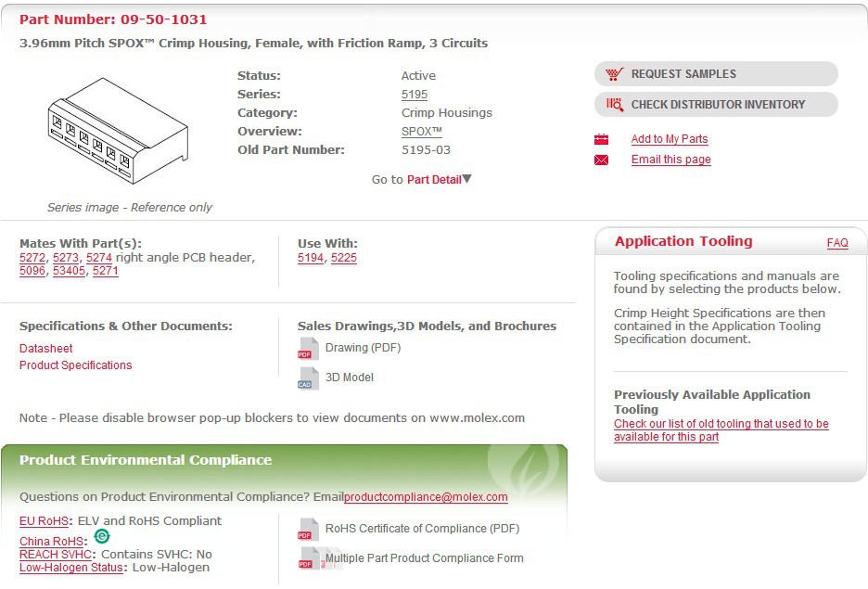Open the Email this page link

(x=670, y=160)
